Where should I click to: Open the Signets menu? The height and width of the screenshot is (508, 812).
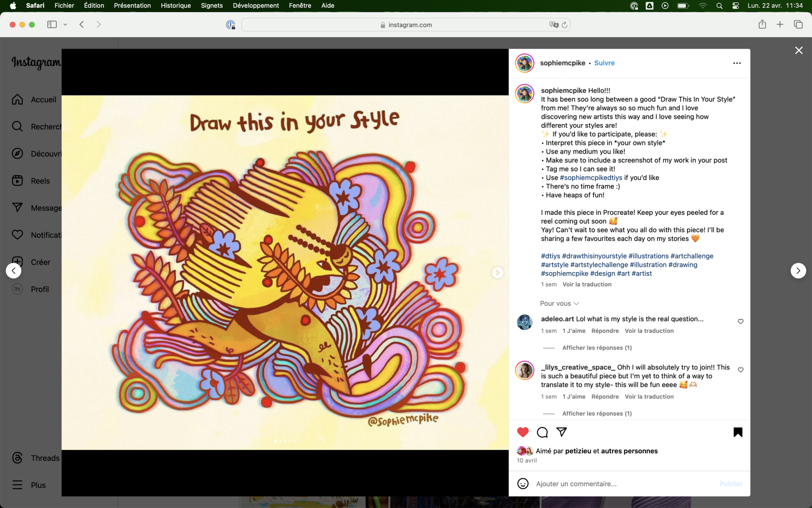[211, 6]
